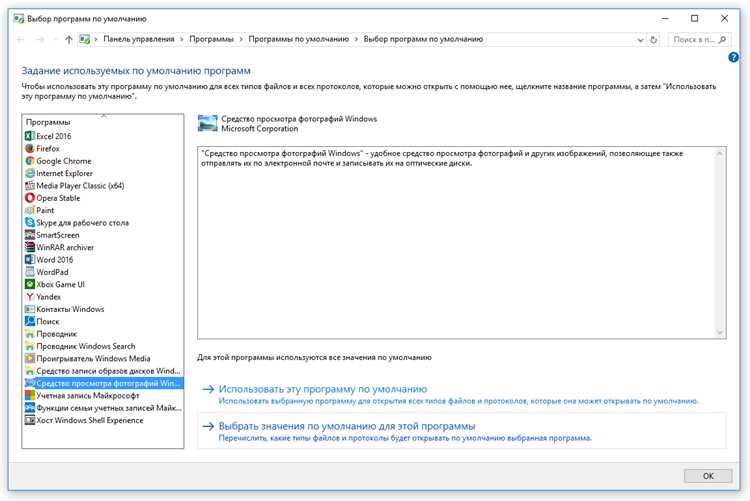
Task: Confirm with the OK button
Action: tap(708, 476)
